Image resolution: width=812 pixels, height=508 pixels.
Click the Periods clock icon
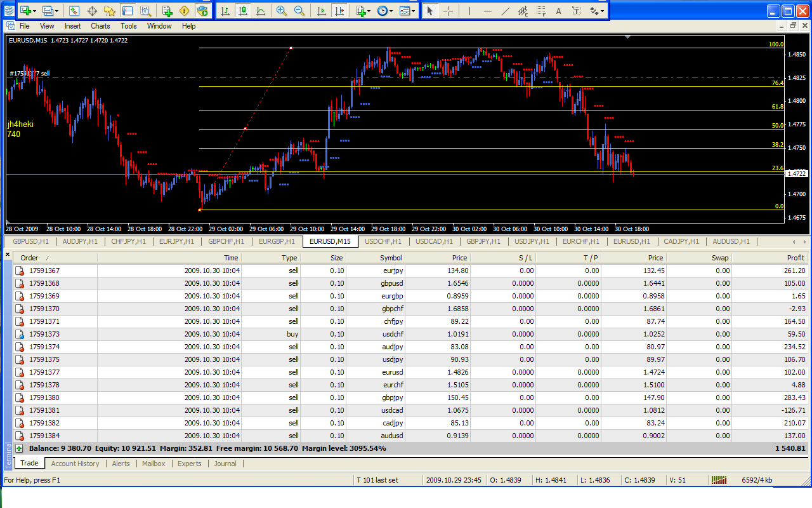tap(382, 10)
